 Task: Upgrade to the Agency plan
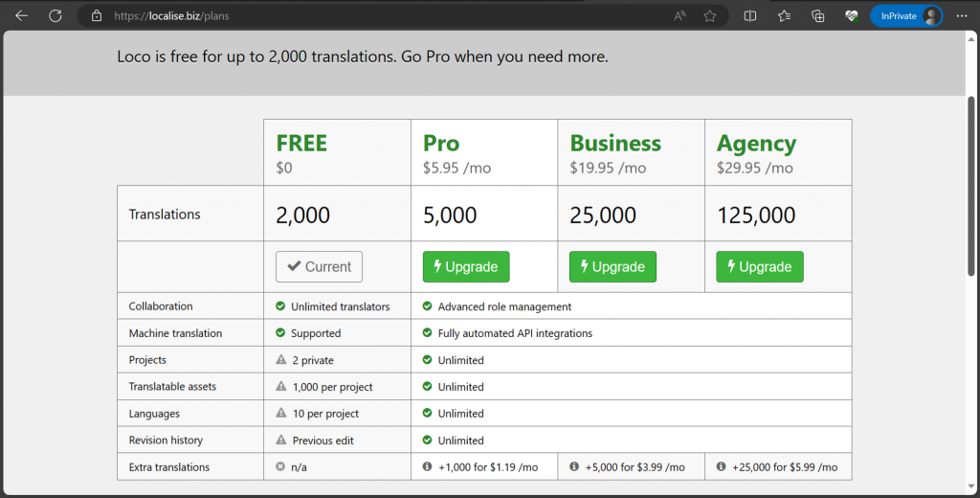[759, 266]
